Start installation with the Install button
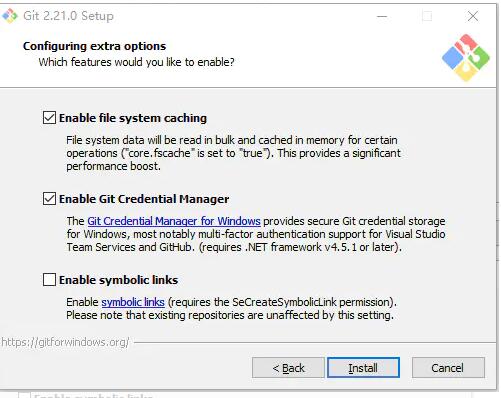501x398 pixels. pyautogui.click(x=363, y=368)
